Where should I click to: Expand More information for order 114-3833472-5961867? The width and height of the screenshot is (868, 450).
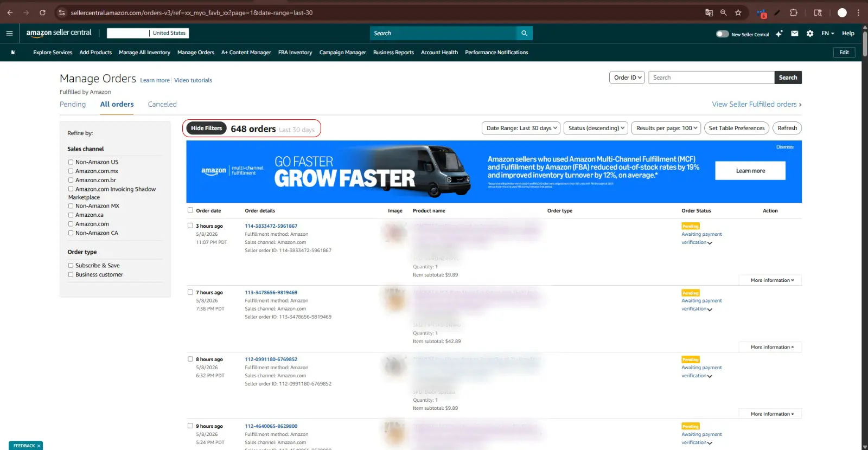pyautogui.click(x=770, y=280)
